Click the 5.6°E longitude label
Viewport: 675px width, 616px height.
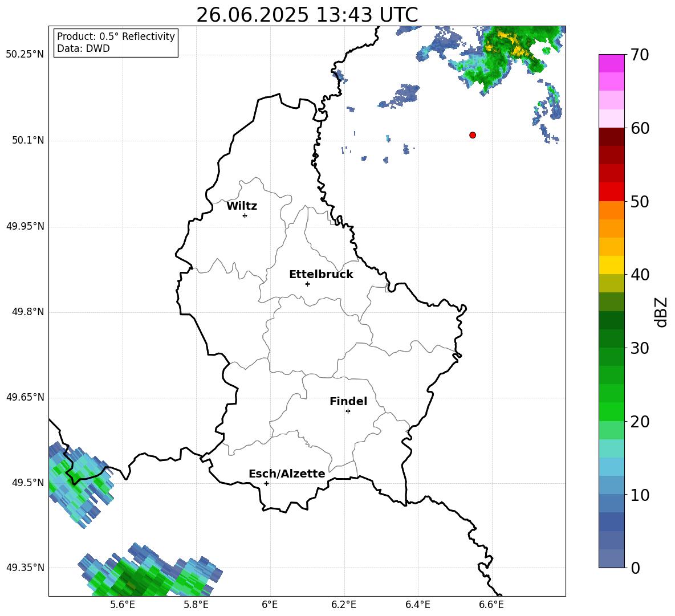tap(123, 605)
